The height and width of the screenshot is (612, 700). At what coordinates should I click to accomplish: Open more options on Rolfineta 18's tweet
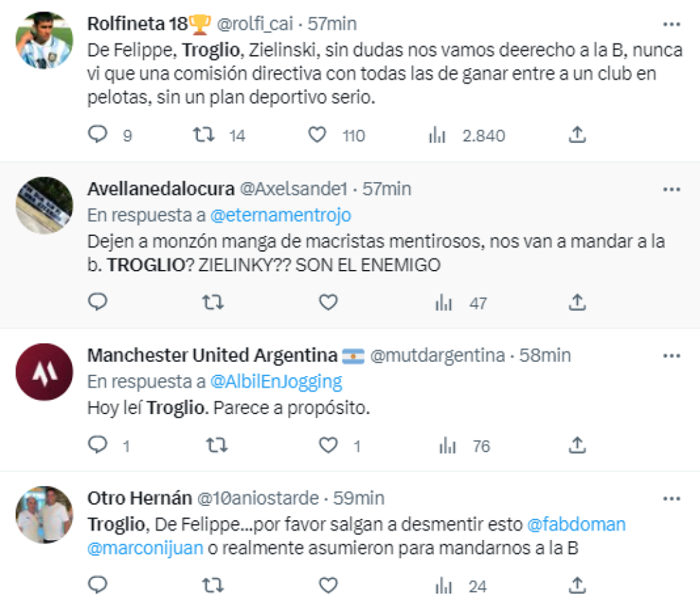pos(673,24)
